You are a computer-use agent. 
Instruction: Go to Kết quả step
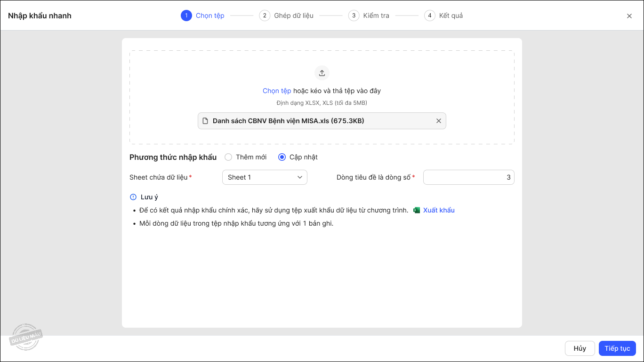[451, 16]
